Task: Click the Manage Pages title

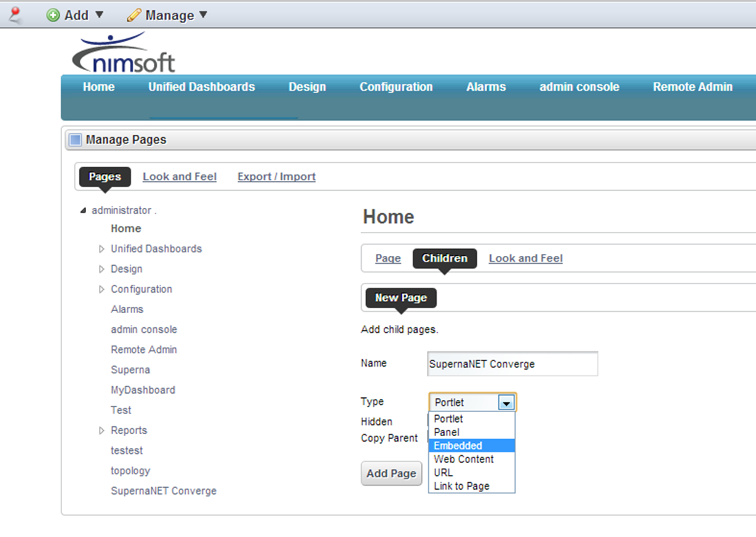Action: click(x=126, y=140)
